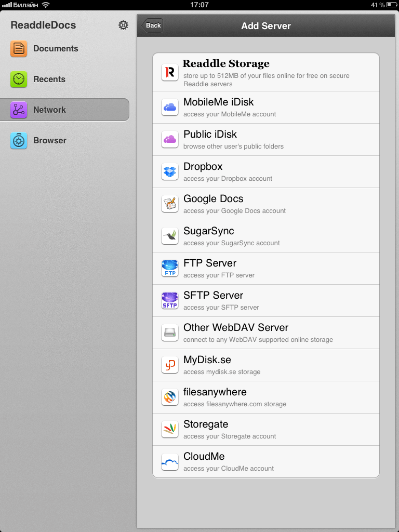
Task: Choose Dropbox server title
Action: tap(203, 167)
